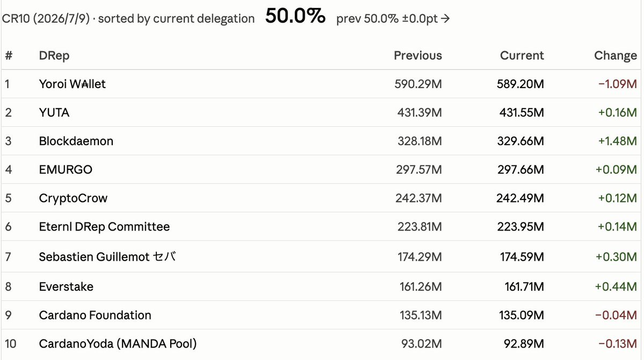Click the DRep column header
The height and width of the screenshot is (360, 644).
point(54,55)
